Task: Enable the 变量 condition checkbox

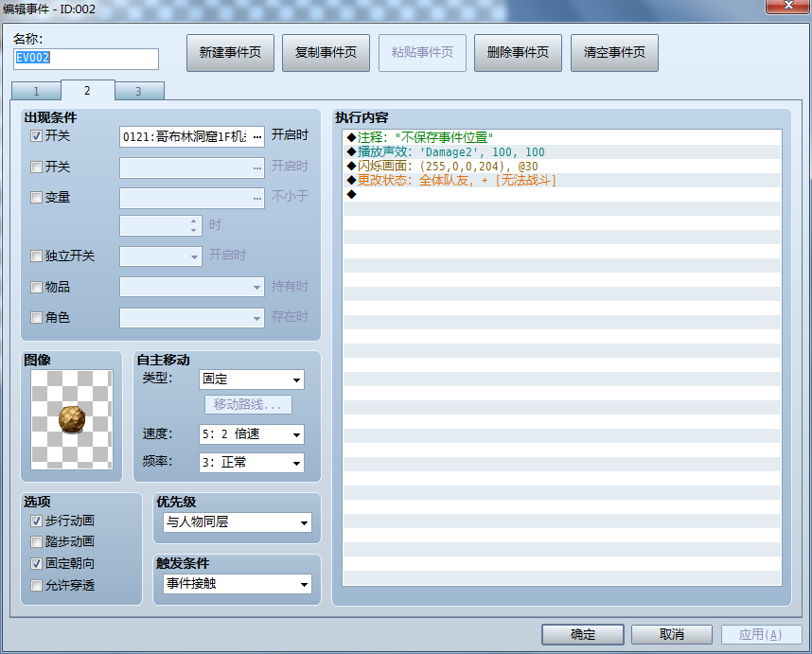Action: pyautogui.click(x=36, y=198)
